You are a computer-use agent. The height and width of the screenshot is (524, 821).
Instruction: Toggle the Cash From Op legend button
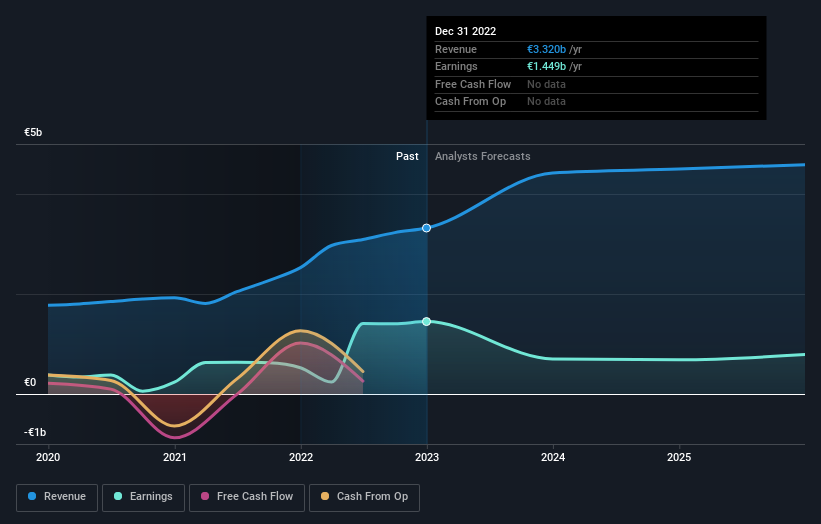pos(364,497)
